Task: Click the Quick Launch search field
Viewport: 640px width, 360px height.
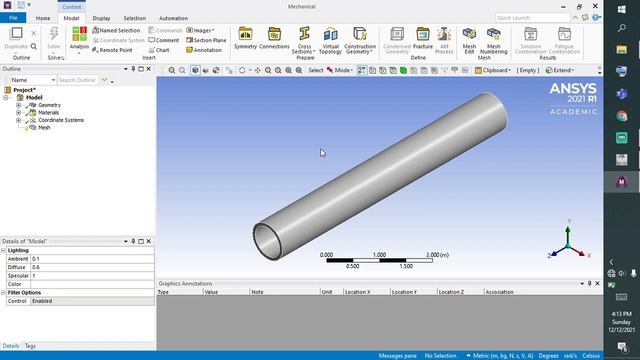Action: (532, 18)
